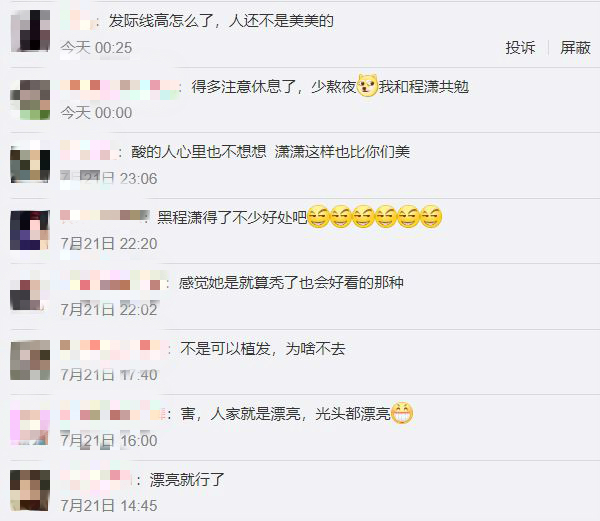
Task: Click timestamp 今天 00:25
Action: pyautogui.click(x=96, y=48)
